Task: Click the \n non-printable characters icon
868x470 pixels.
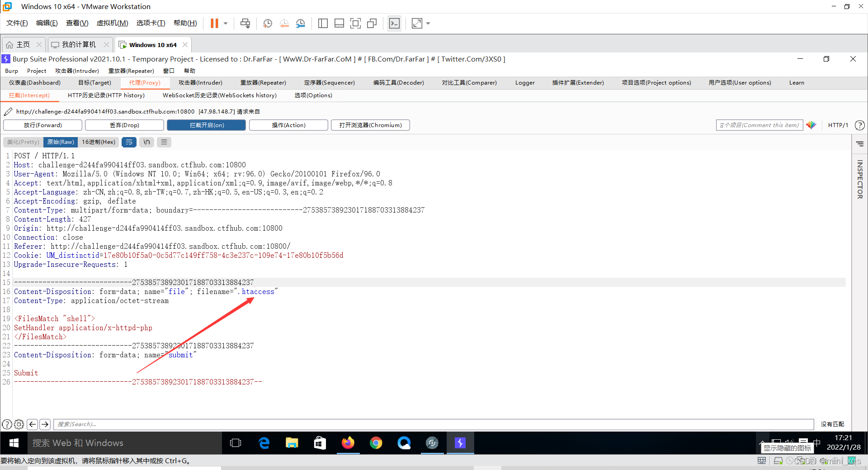Action: (x=146, y=142)
